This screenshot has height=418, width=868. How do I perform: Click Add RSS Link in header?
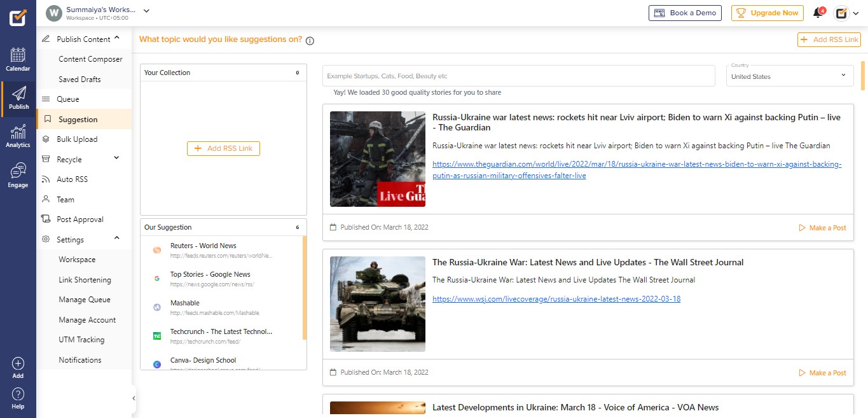pyautogui.click(x=829, y=39)
